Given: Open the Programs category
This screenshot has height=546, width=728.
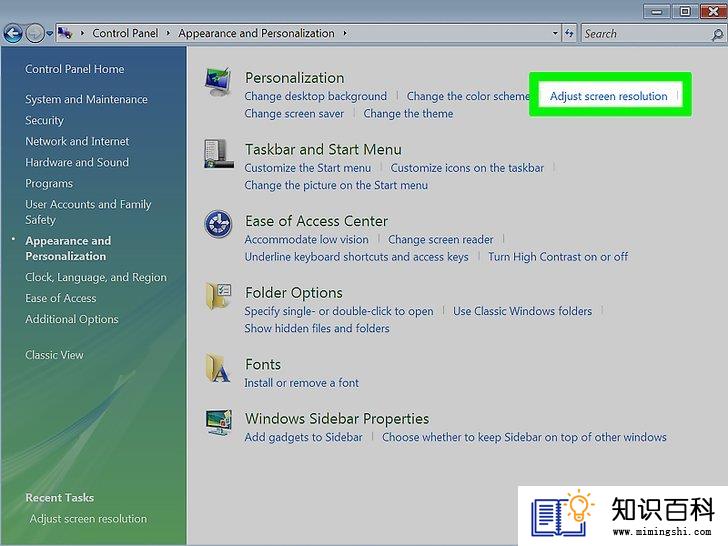Looking at the screenshot, I should [x=49, y=183].
